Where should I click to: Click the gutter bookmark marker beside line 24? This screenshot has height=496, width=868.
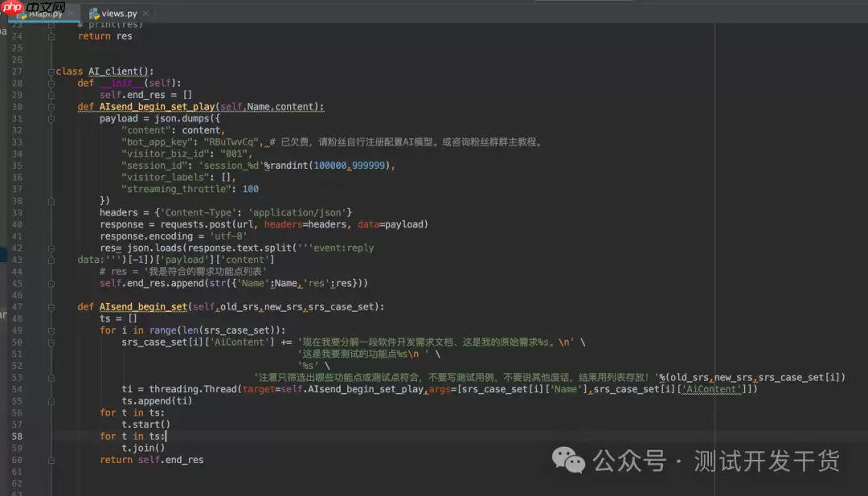point(51,35)
